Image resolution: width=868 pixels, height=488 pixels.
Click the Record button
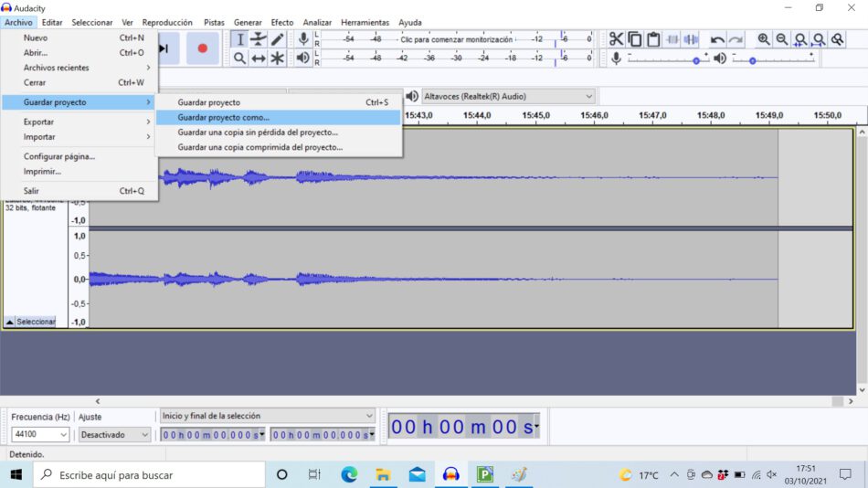click(203, 48)
